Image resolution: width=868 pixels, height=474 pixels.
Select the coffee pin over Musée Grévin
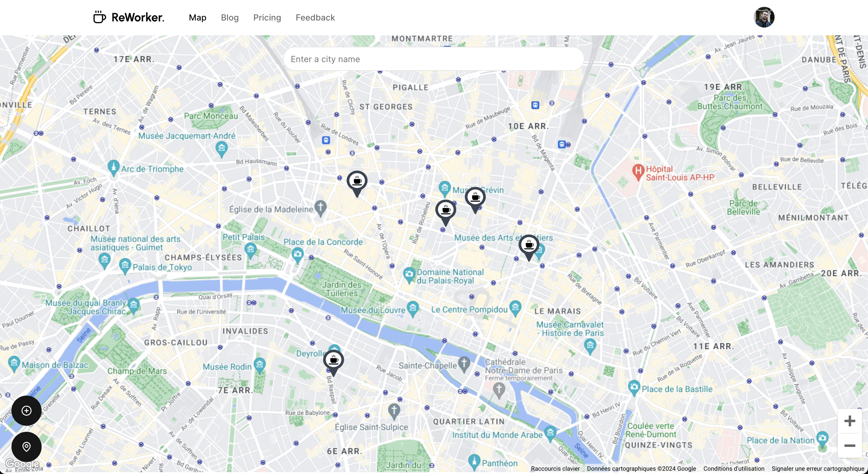475,199
